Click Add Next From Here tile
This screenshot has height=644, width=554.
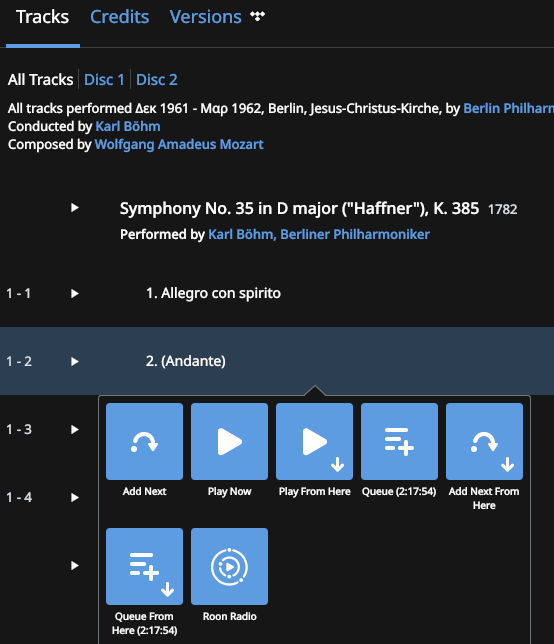tap(484, 441)
